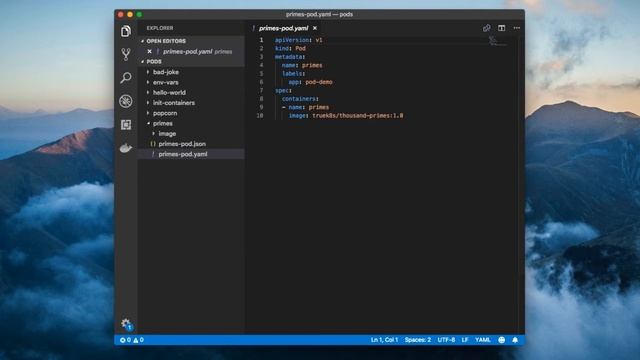The height and width of the screenshot is (360, 640).
Task: Open the Extensions view
Action: [126, 124]
